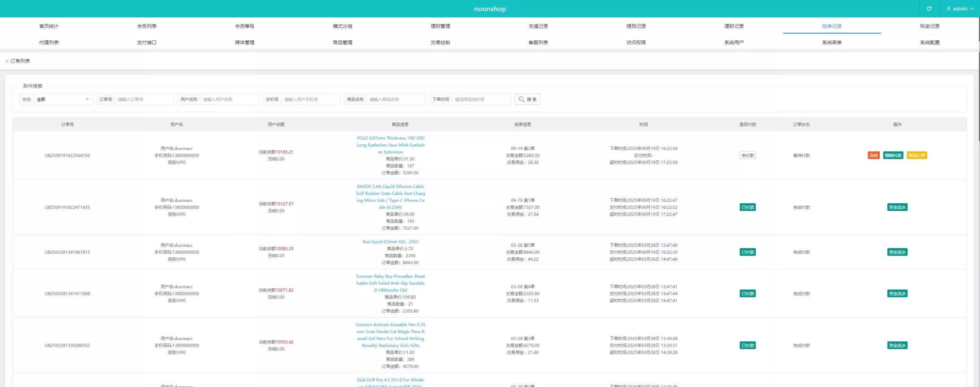The height and width of the screenshot is (387, 980).
Task: Click order number UB2503281347461815
Action: pyautogui.click(x=67, y=252)
